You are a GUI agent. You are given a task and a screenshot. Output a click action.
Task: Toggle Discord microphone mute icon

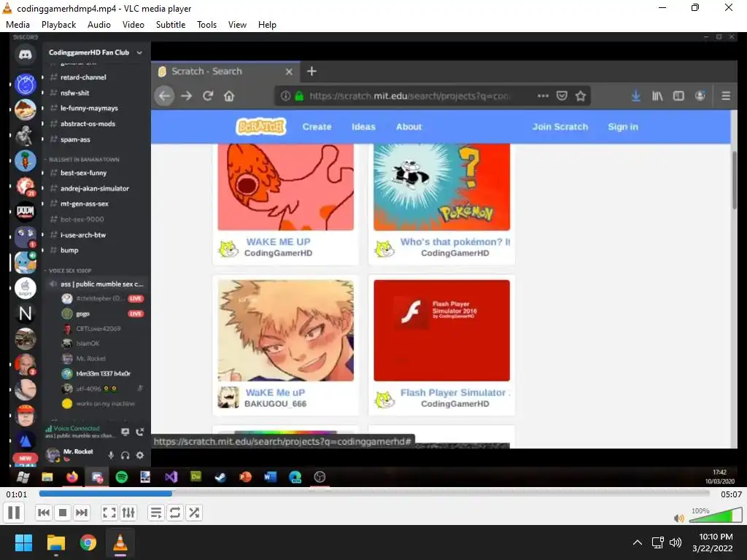pos(111,455)
